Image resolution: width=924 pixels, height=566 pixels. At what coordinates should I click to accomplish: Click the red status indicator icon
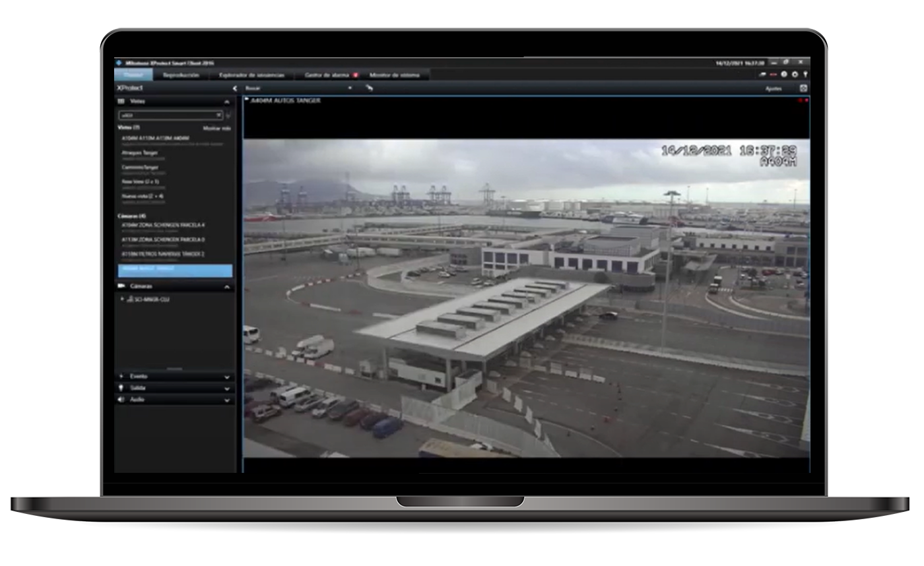(774, 75)
